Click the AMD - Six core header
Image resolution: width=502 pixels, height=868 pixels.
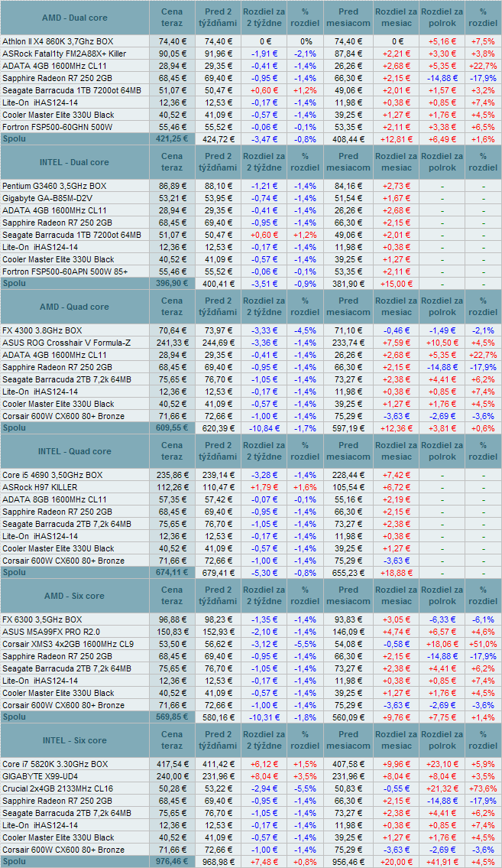pyautogui.click(x=74, y=596)
